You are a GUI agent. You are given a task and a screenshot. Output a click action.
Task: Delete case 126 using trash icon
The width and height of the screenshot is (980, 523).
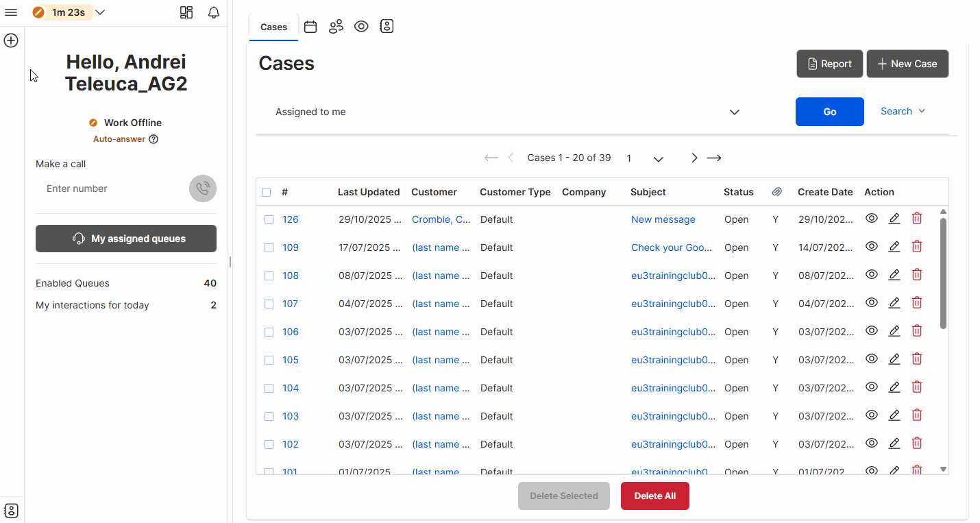(917, 219)
